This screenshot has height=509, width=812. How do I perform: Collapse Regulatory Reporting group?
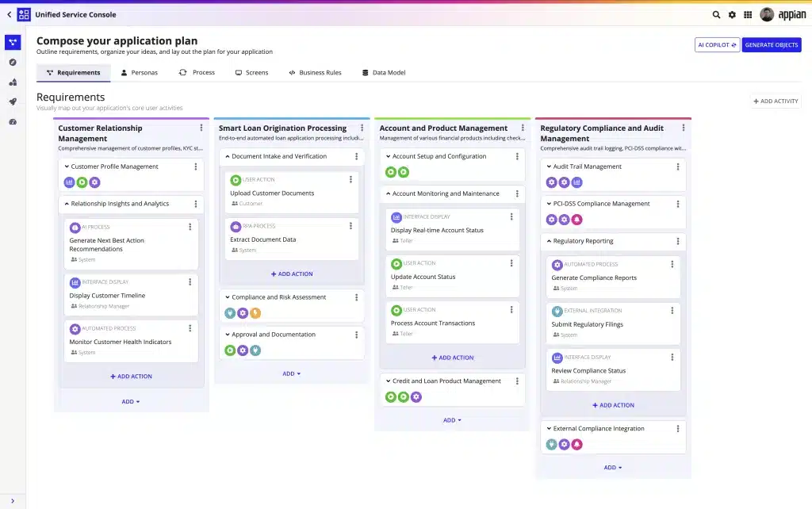(549, 241)
